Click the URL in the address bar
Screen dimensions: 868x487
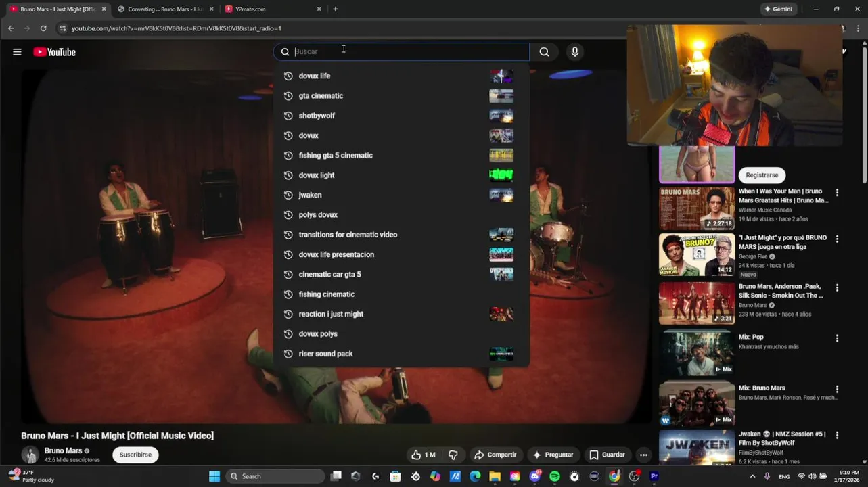click(177, 28)
